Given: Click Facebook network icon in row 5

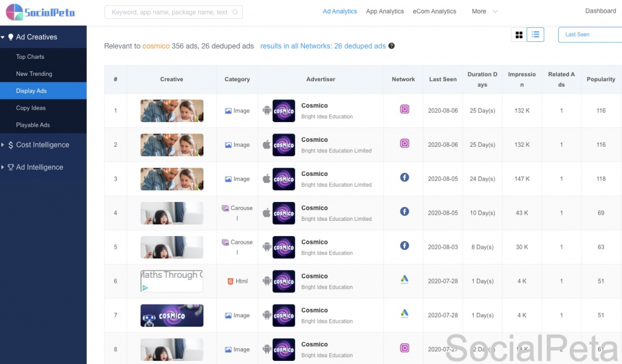Looking at the screenshot, I should click(x=404, y=246).
